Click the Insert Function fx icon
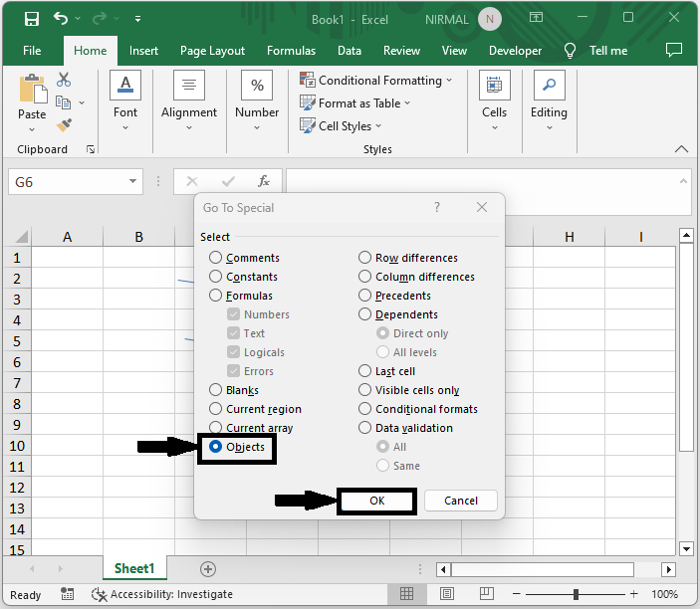 pyautogui.click(x=264, y=181)
